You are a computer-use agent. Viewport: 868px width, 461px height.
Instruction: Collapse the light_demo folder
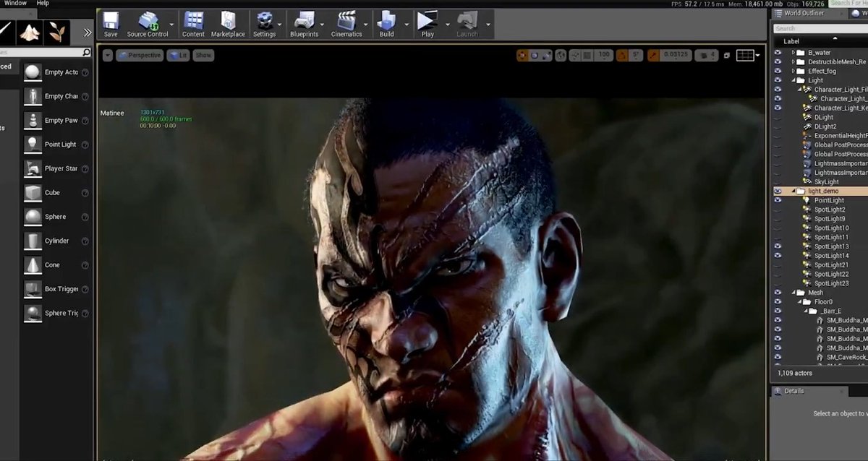(793, 191)
